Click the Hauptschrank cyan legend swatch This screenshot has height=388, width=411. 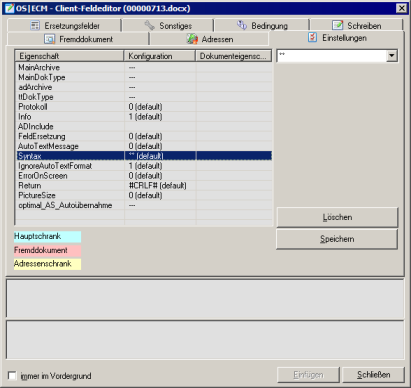click(47, 237)
